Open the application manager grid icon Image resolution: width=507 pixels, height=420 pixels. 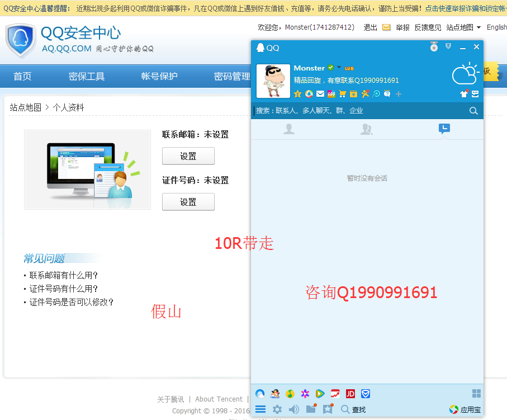(476, 394)
